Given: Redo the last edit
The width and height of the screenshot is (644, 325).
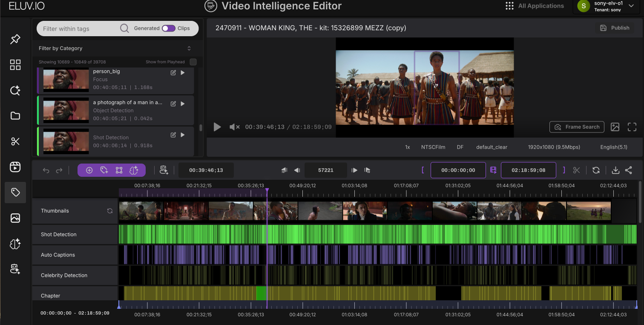Looking at the screenshot, I should [x=59, y=170].
